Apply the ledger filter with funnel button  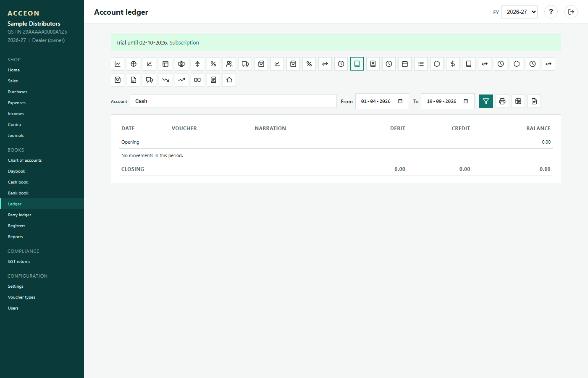pos(486,101)
